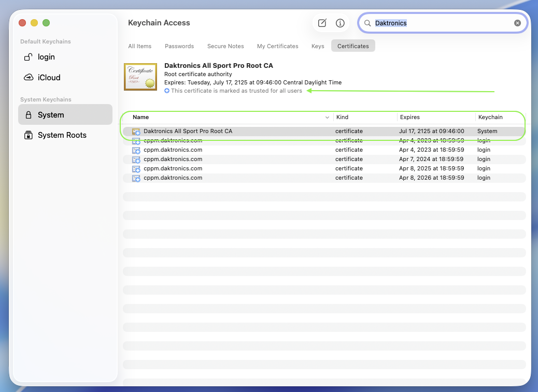Sort by the Keychain column header

490,117
